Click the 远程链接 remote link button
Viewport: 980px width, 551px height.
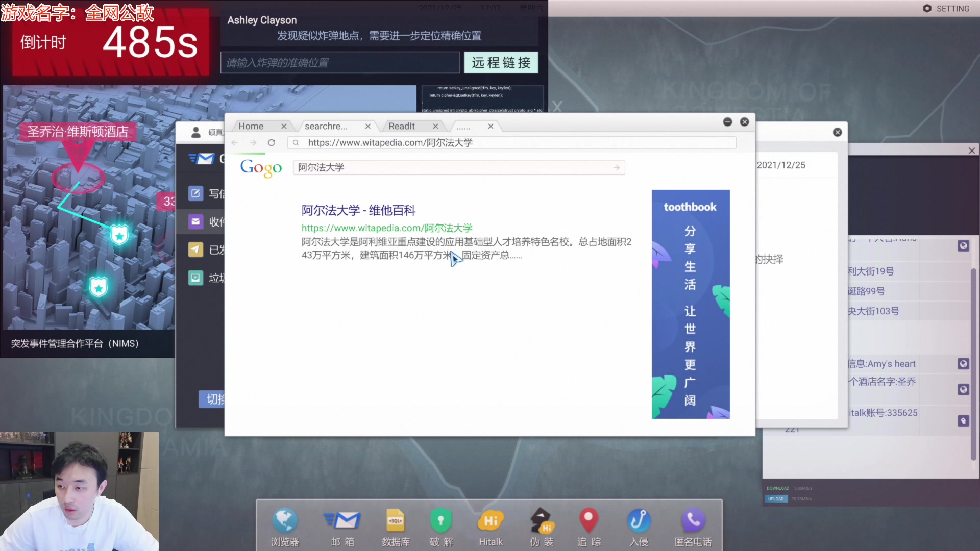501,62
